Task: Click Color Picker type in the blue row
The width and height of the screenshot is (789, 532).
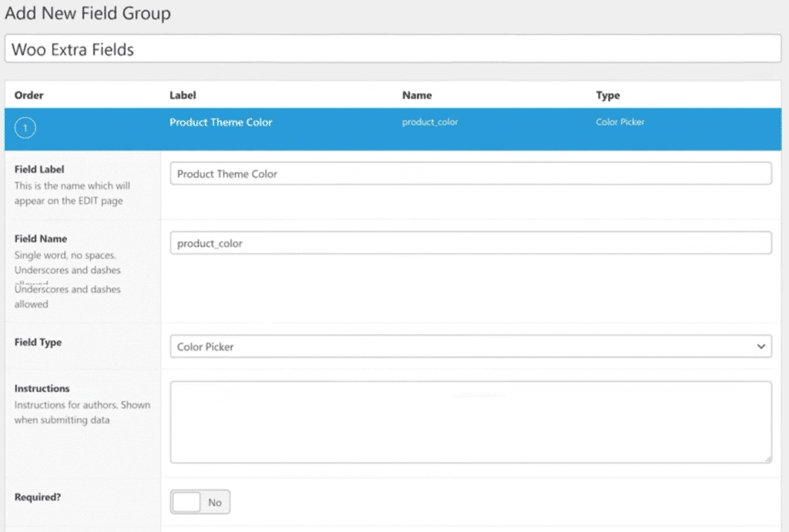Action: 620,122
